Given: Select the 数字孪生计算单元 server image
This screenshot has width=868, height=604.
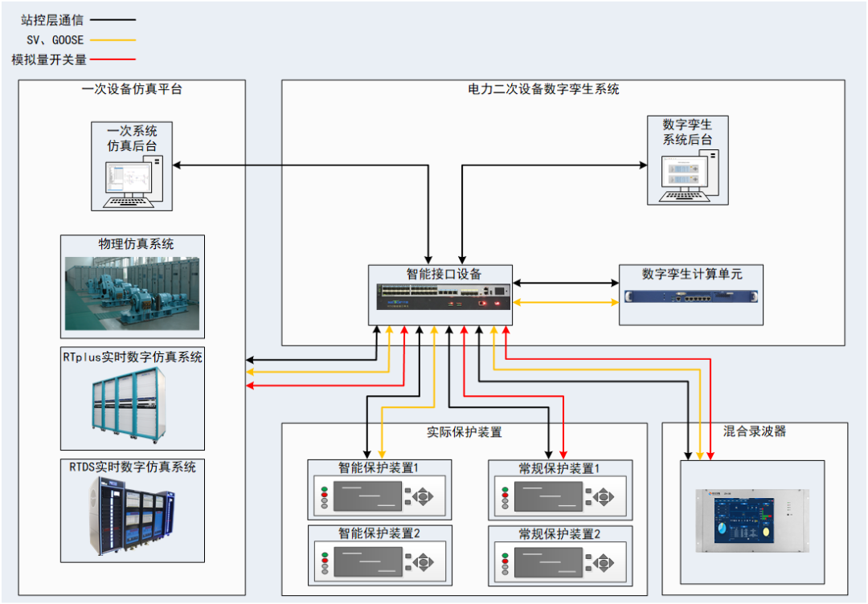Looking at the screenshot, I should 691,296.
